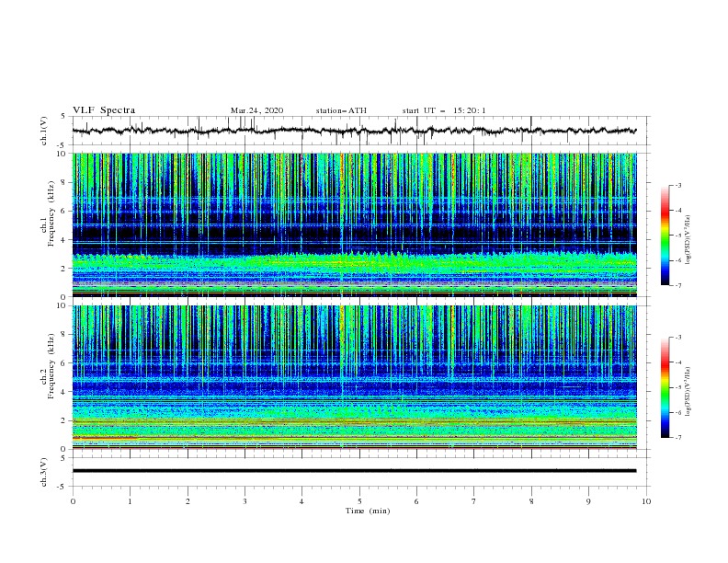Image resolution: width=728 pixels, height=563 pixels.
Task: Click time axis tick label "9"
Action: 588,501
